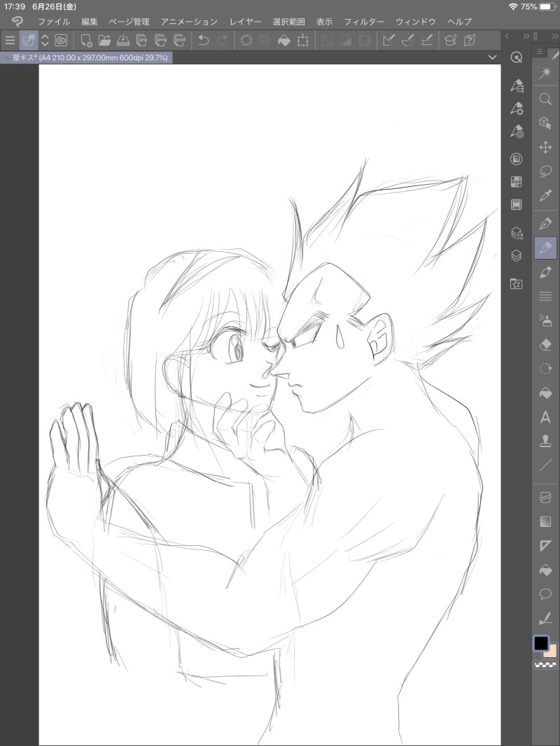
Task: Select the Move Layer tool
Action: point(545,148)
